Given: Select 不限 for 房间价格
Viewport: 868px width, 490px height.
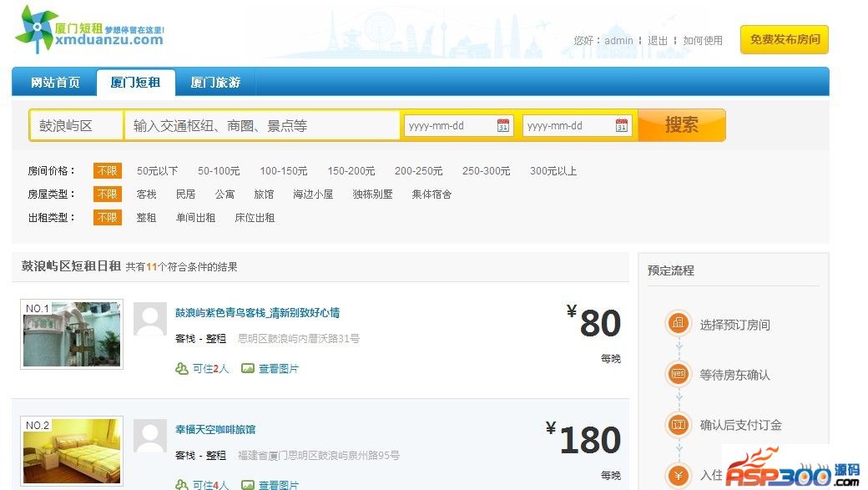Looking at the screenshot, I should tap(108, 170).
